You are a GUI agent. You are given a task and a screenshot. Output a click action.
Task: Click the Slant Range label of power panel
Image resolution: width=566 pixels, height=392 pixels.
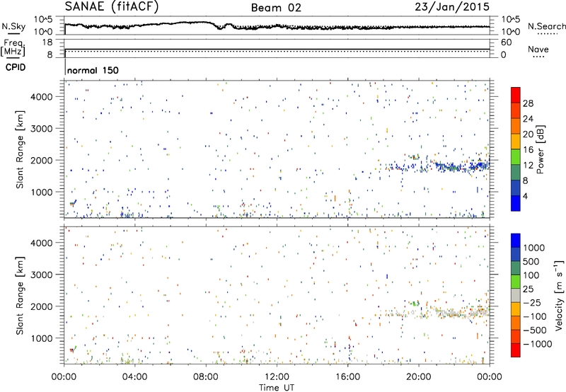(20, 149)
